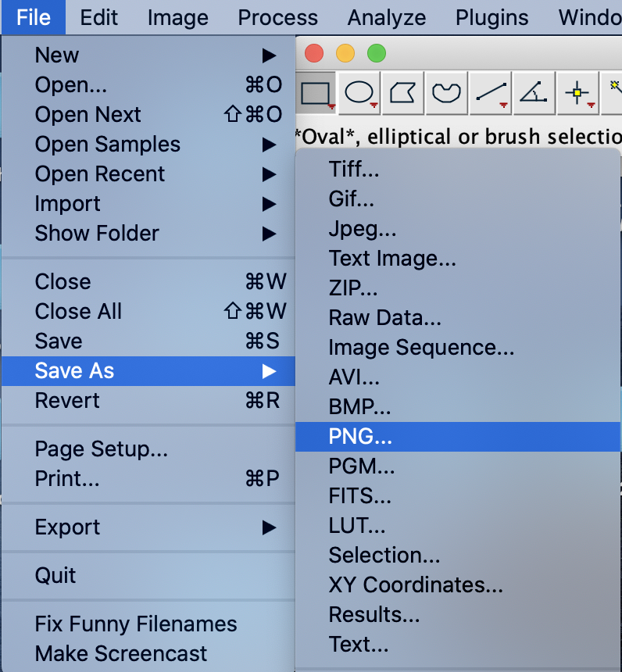
Task: Save as PGM... format
Action: 458,466
